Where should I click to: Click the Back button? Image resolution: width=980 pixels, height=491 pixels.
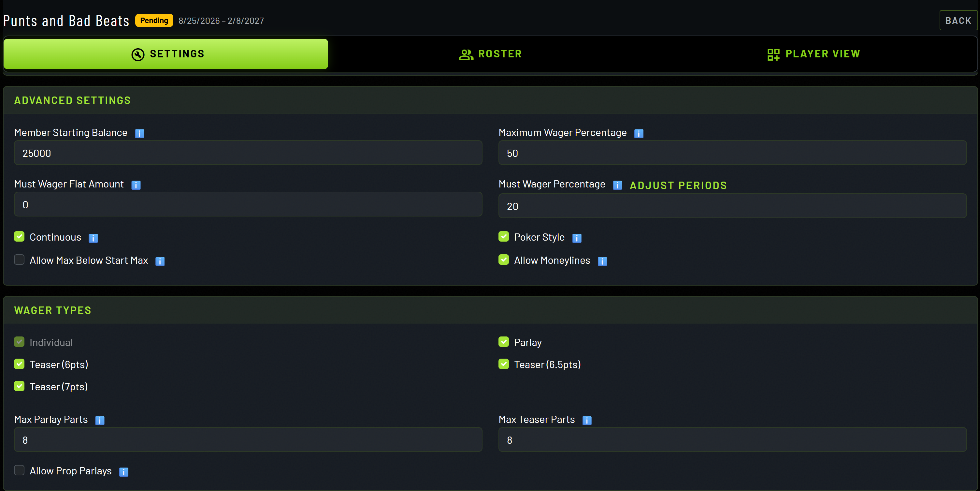point(958,21)
